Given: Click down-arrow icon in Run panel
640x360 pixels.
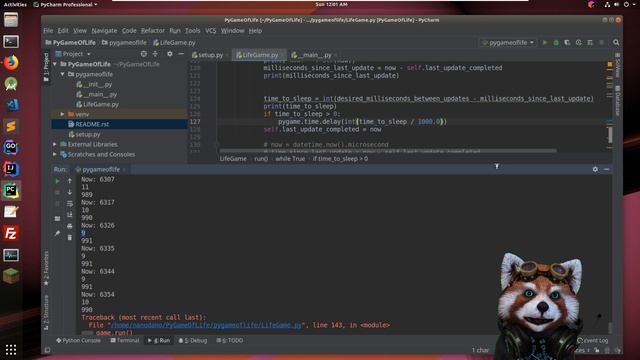Looking at the screenshot, I should [70, 192].
